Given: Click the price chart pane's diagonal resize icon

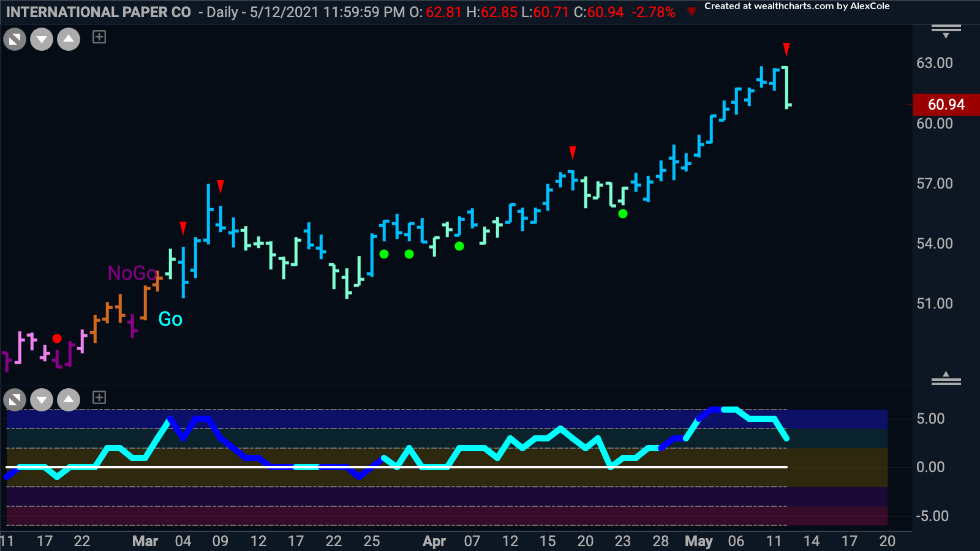Looking at the screenshot, I should coord(15,40).
